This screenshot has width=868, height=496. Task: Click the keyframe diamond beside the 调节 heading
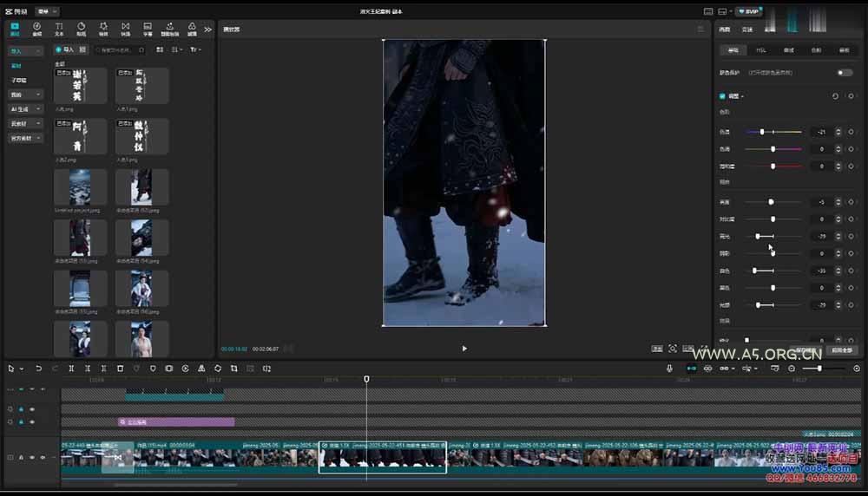click(x=851, y=96)
